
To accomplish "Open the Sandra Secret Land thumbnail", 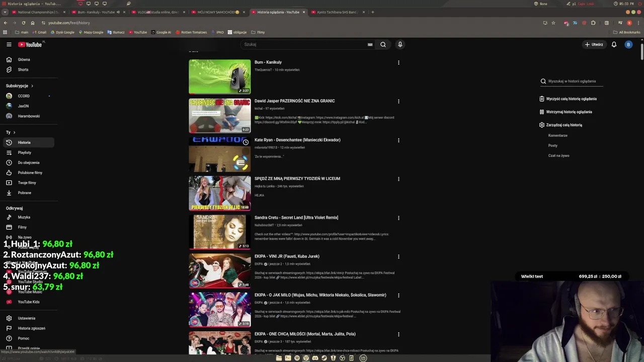I will click(x=219, y=232).
